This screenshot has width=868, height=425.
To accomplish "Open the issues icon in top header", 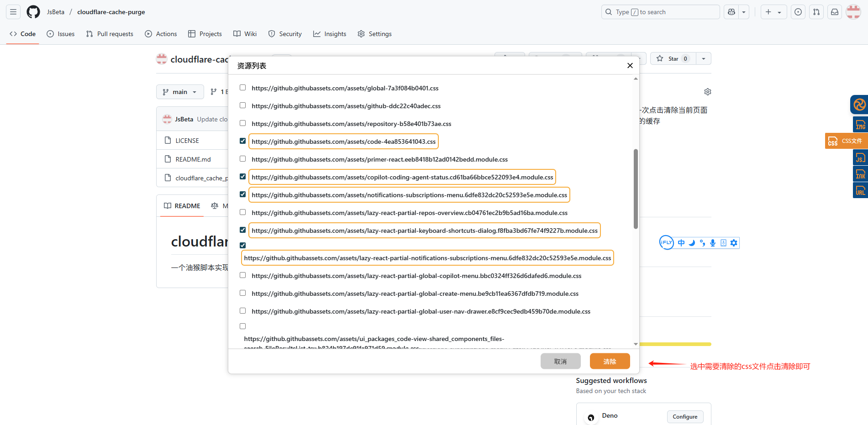I will (798, 12).
